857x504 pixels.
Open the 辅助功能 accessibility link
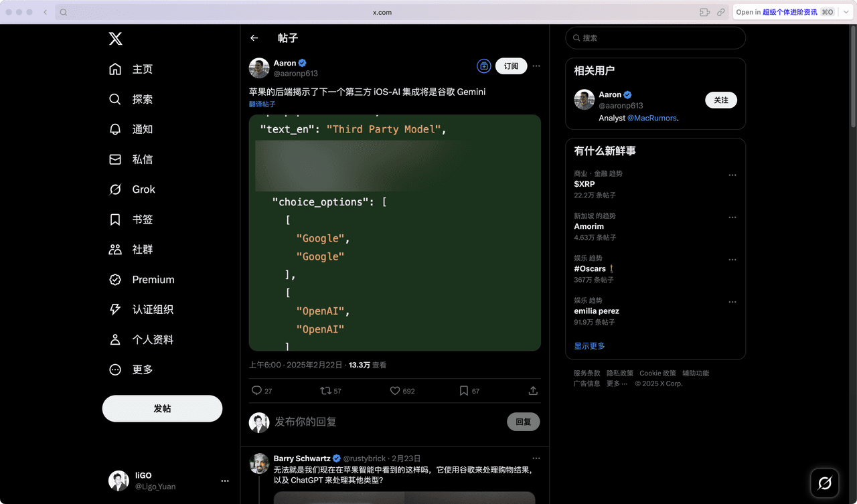(x=696, y=373)
